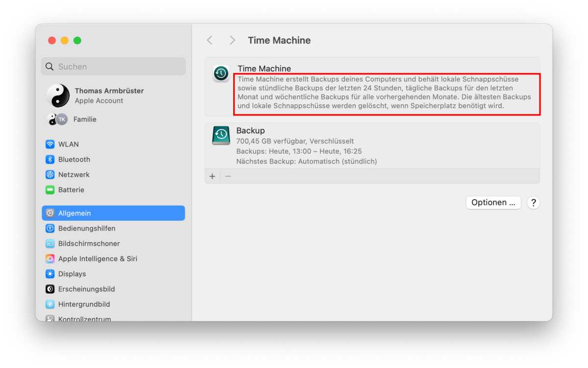
Task: Open help with the question mark button
Action: [534, 203]
